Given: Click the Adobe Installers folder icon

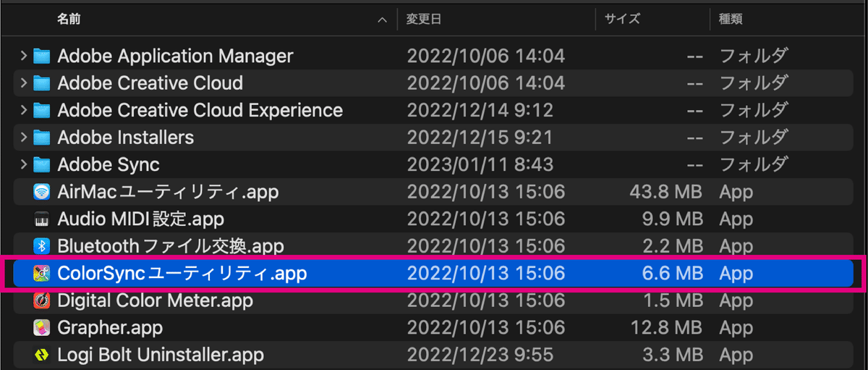Looking at the screenshot, I should click(x=42, y=138).
